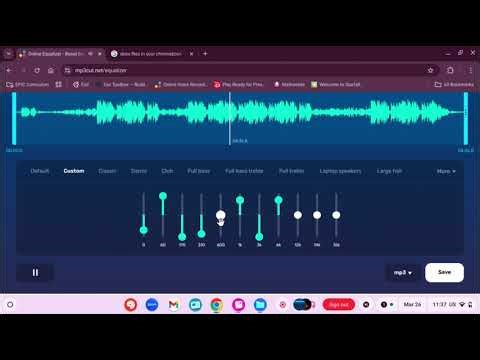Bookmark this page with star icon
Image resolution: width=480 pixels, height=360 pixels.
coord(430,70)
